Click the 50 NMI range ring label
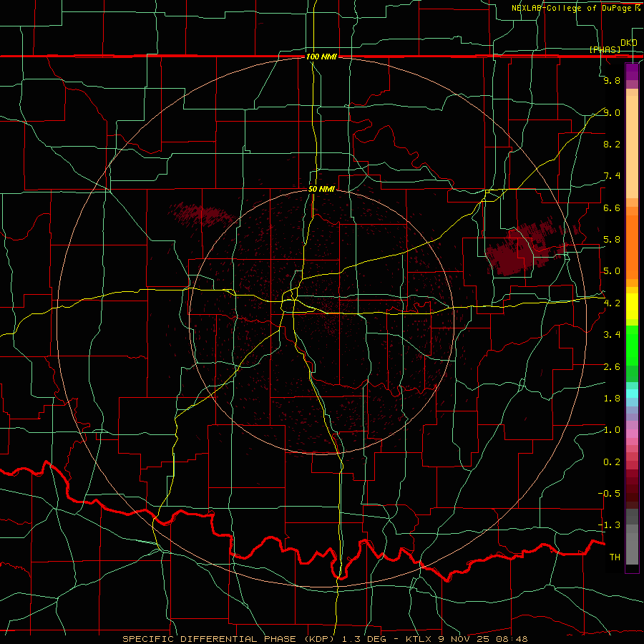Image resolution: width=644 pixels, height=644 pixels. click(x=321, y=190)
